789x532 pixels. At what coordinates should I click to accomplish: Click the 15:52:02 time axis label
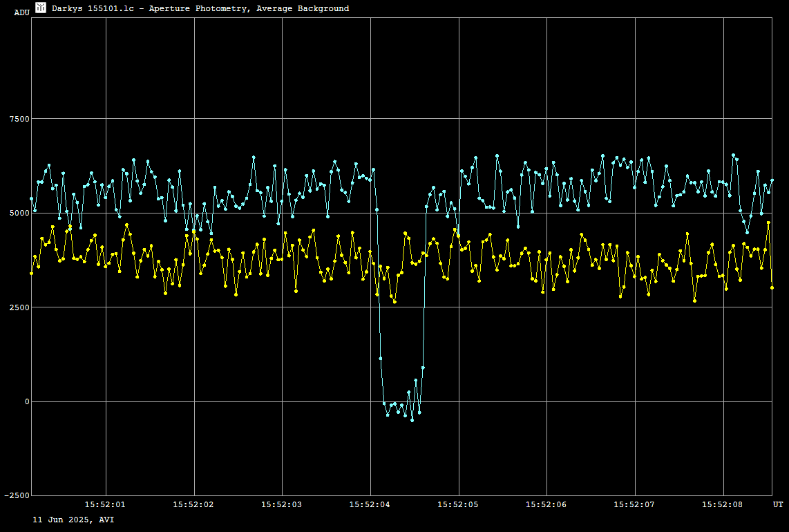coord(193,505)
